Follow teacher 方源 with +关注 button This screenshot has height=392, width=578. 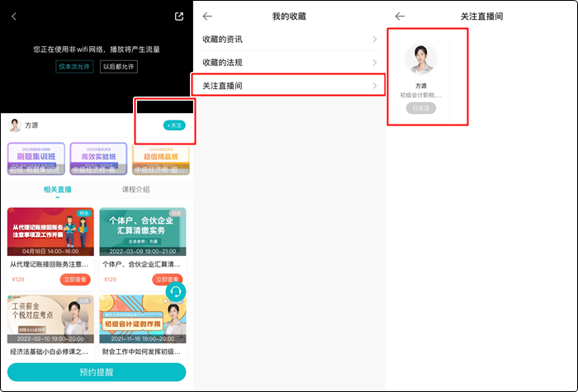[174, 125]
